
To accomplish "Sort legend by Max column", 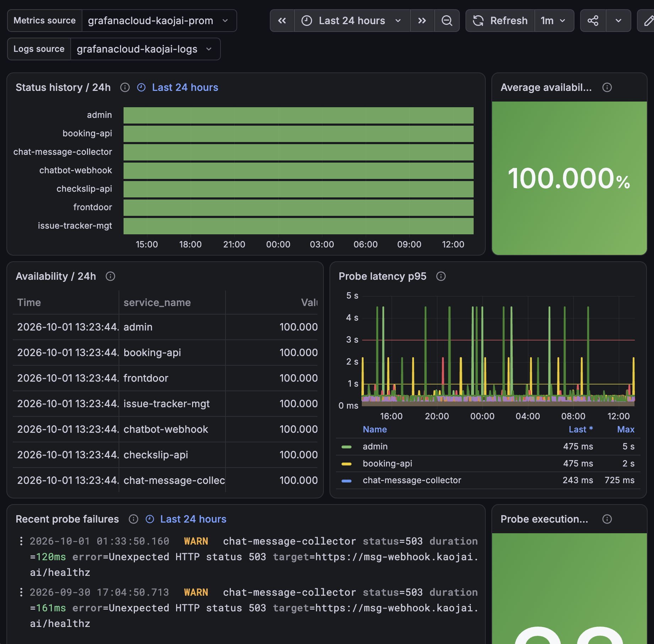I will [626, 429].
